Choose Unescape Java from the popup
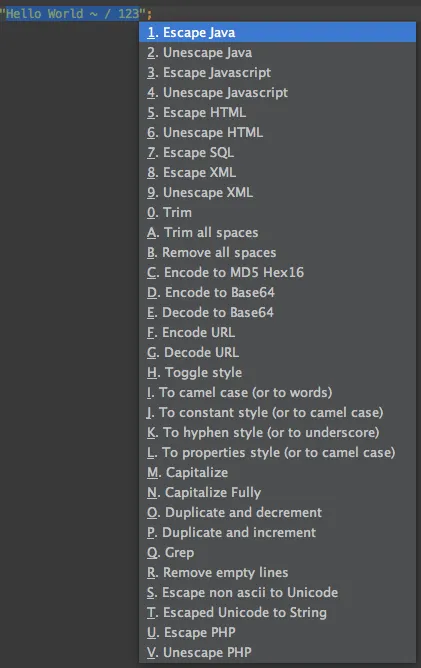The width and height of the screenshot is (421, 668). coord(277,52)
